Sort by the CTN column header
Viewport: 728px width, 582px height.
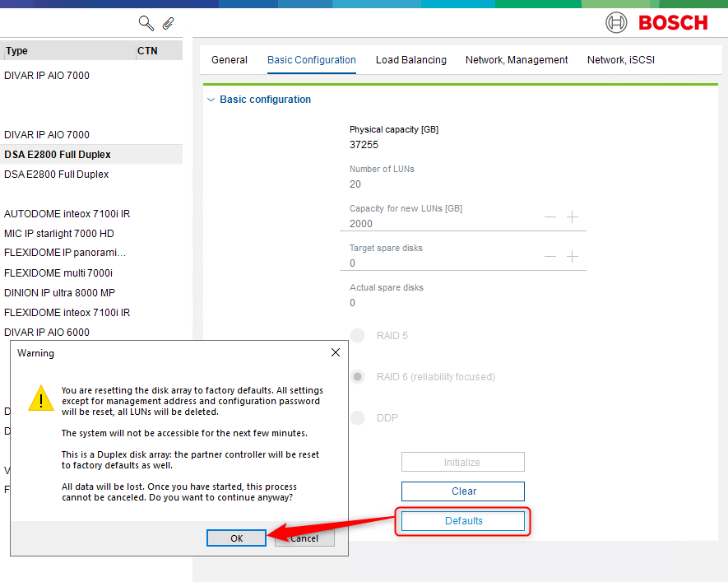click(160, 51)
